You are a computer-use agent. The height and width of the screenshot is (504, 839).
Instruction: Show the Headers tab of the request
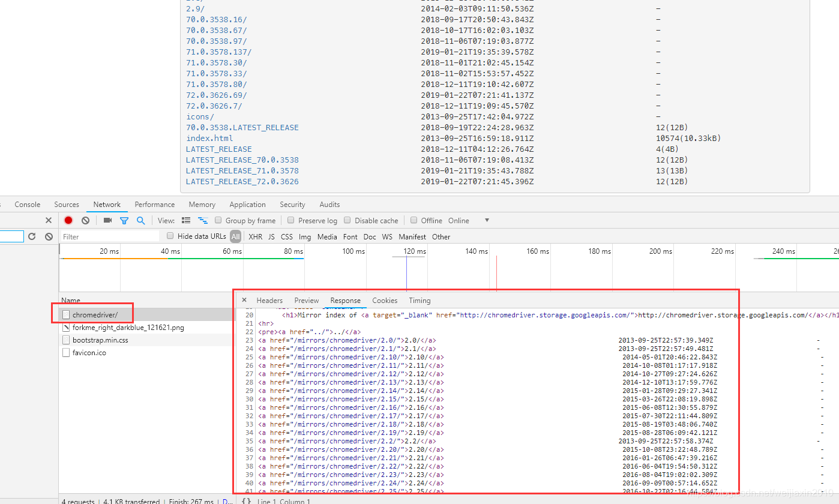tap(269, 301)
